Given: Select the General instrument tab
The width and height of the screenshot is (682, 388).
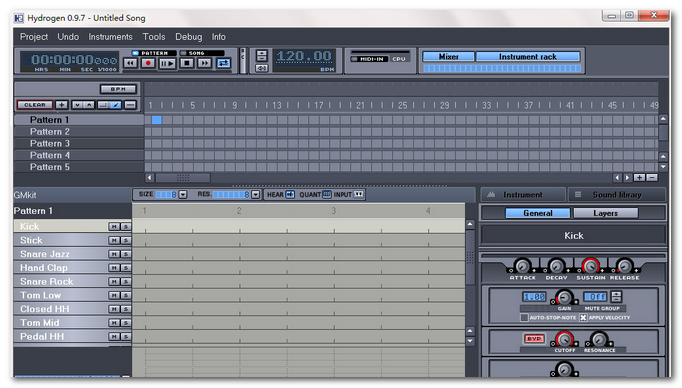Looking at the screenshot, I should [538, 213].
